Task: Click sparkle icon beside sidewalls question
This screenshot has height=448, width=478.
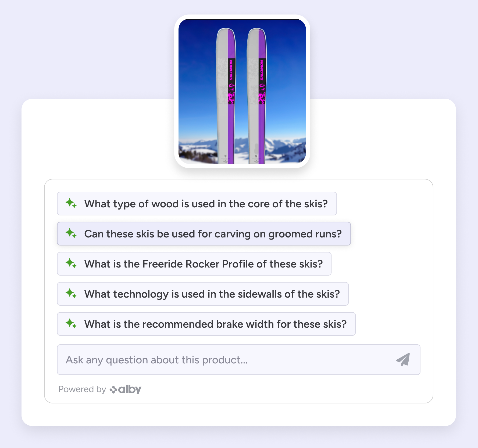Action: click(71, 294)
